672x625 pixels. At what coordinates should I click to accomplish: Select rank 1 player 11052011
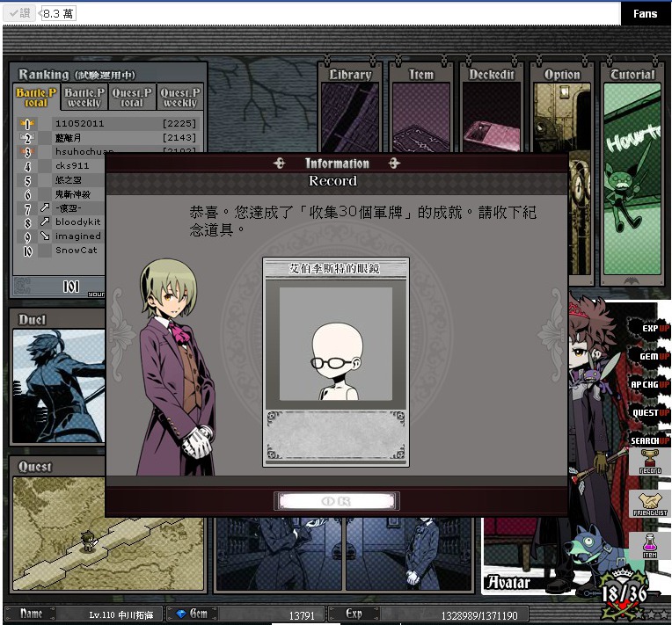[80, 124]
